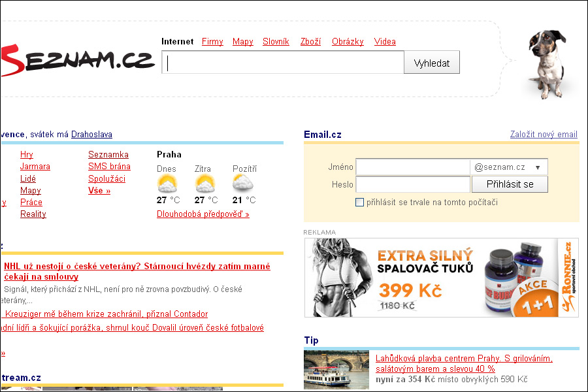Viewport: 588px width, 392px height.
Task: Click the Vyhledat search button
Action: click(x=432, y=63)
